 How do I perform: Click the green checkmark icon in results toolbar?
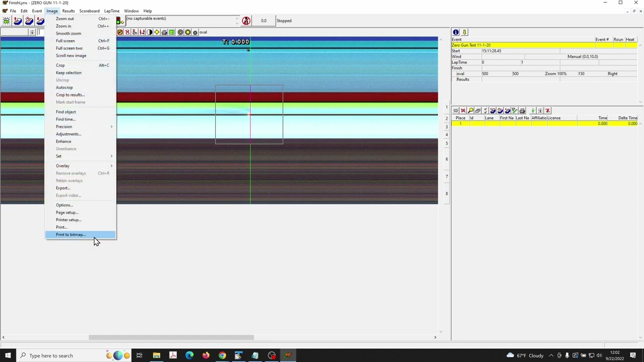pos(533,111)
